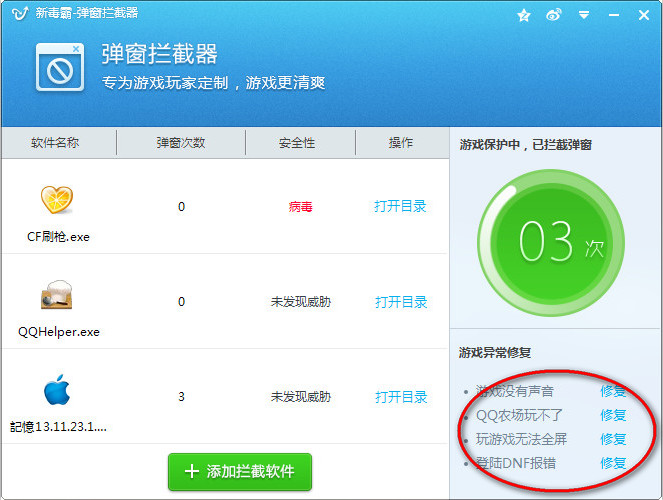Click the 記憶13.11.23.1.... file name
This screenshot has height=500, width=663.
click(58, 427)
